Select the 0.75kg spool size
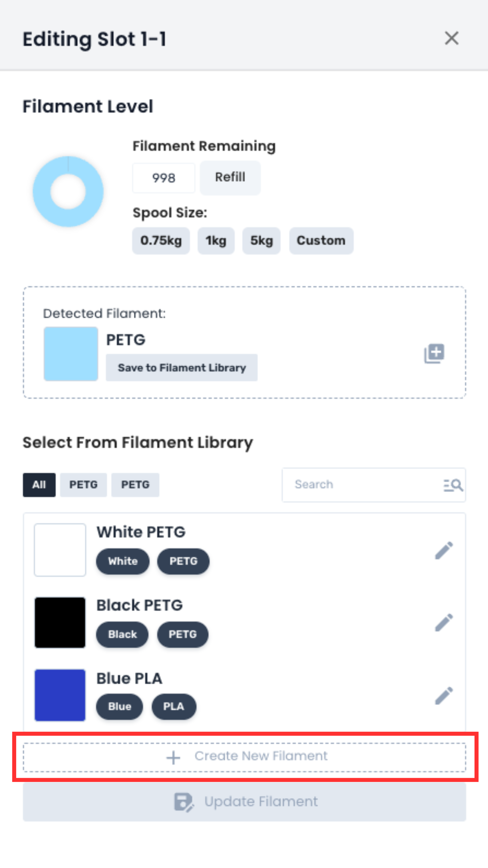488x868 pixels. point(161,241)
